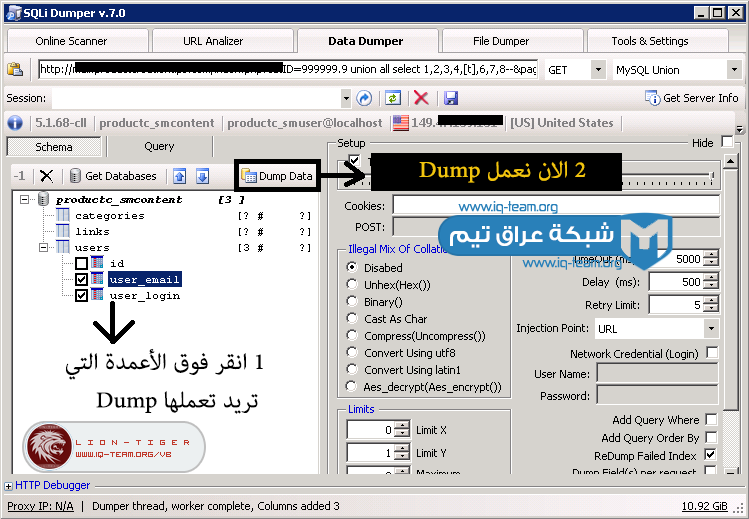Open the Injection Point URL dropdown
Screen dimensions: 749x519
pos(711,328)
